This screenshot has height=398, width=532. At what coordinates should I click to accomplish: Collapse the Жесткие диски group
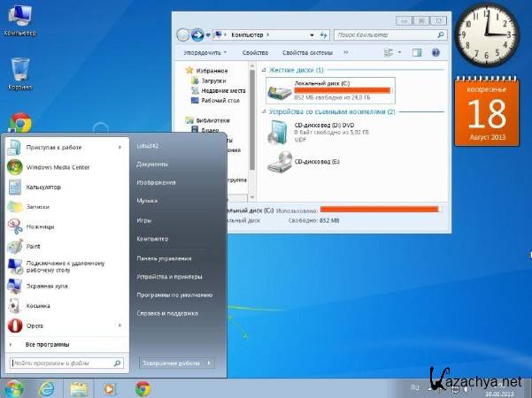pos(264,70)
